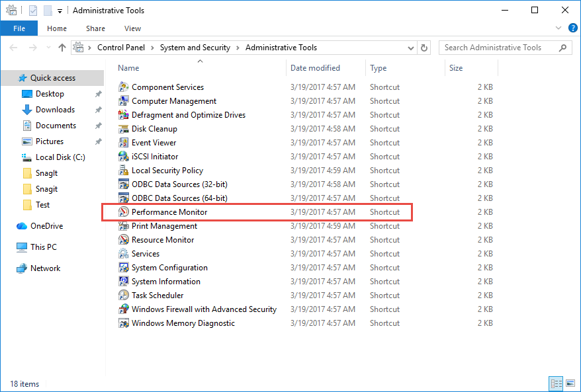Screen dimensions: 581x392
Task: Select Local Disk (C:) in sidebar
Action: pos(60,157)
